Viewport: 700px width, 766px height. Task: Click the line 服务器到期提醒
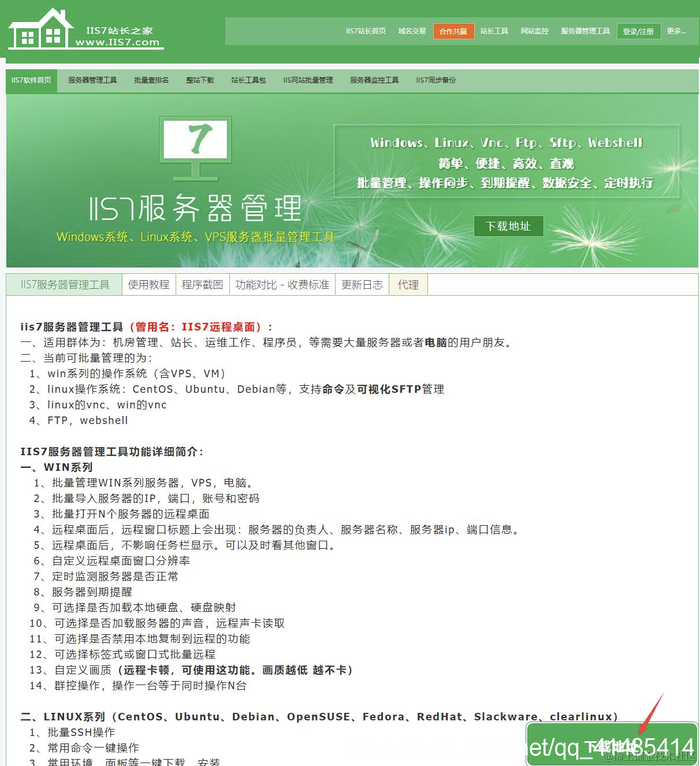pyautogui.click(x=92, y=592)
